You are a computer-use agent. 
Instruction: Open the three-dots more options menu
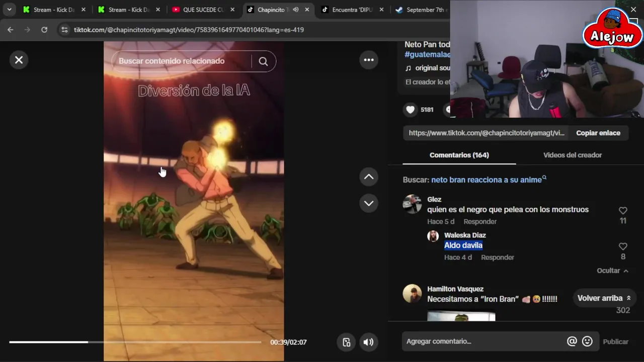(x=369, y=60)
